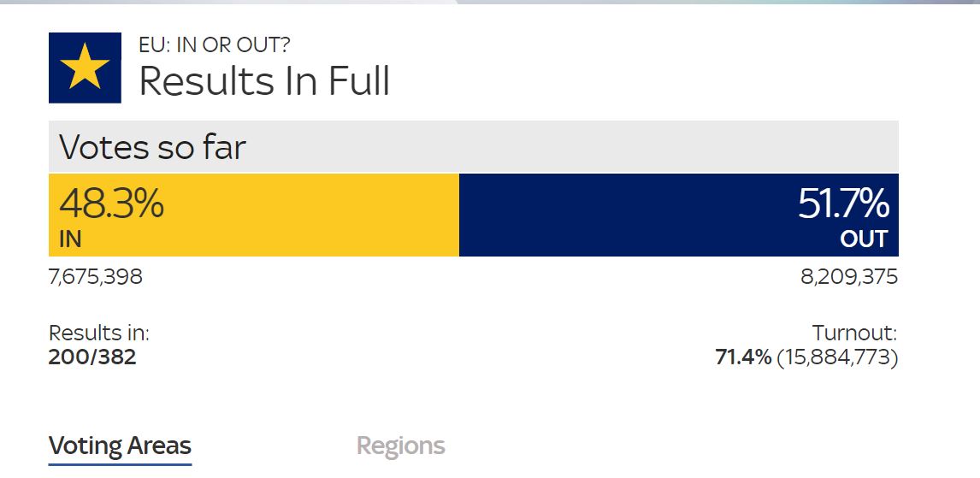Click the bold 71.4% turnout figure

point(742,357)
